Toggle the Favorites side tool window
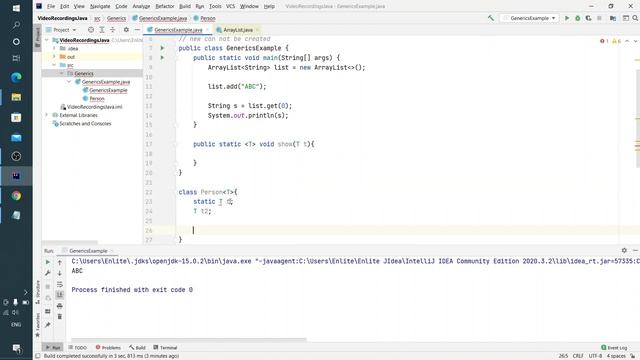Image resolution: width=640 pixels, height=360 pixels. 38,325
